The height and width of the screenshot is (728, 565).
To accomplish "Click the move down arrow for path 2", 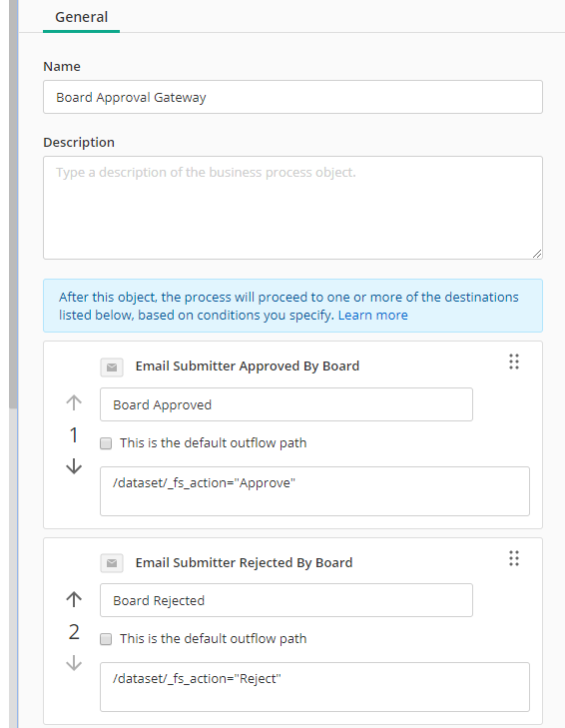I will click(x=74, y=662).
